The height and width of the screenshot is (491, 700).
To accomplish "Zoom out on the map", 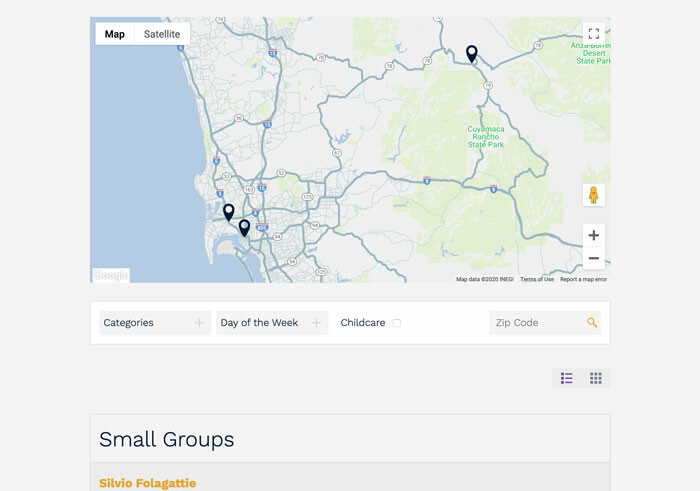I will coord(593,259).
